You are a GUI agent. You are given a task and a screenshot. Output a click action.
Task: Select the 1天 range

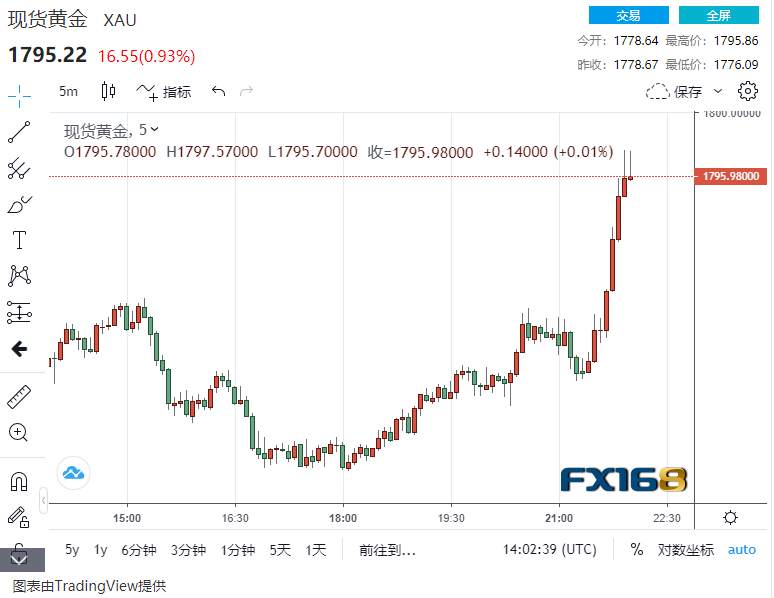tap(315, 550)
